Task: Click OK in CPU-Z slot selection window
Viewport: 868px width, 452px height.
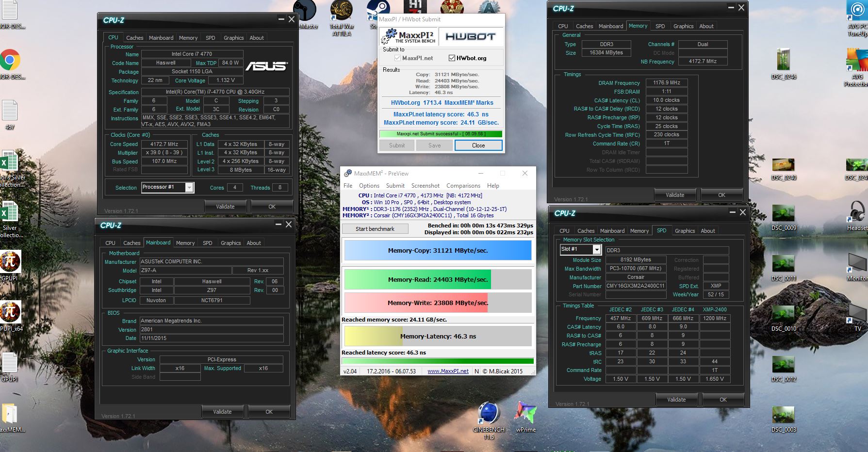Action: 723,400
